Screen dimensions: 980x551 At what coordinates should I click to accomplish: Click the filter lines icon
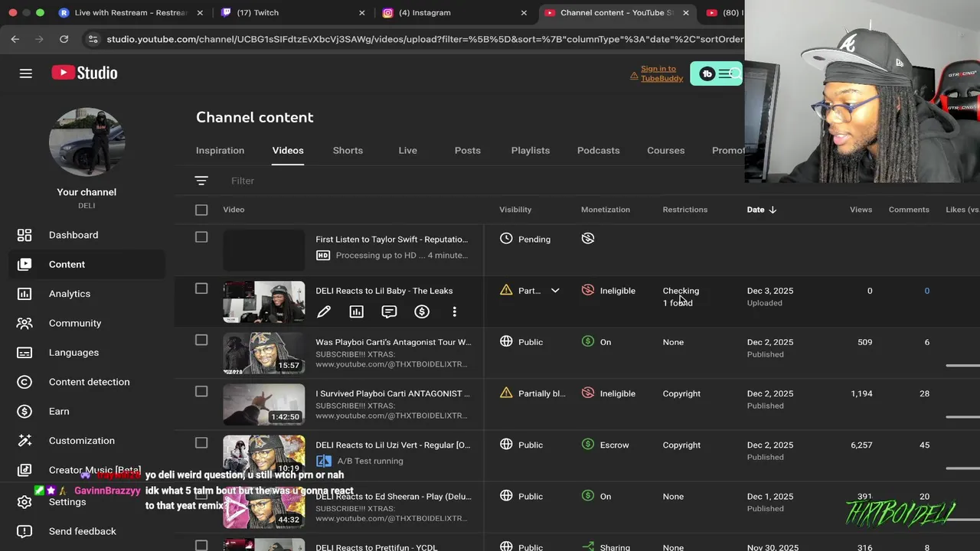[x=201, y=181]
